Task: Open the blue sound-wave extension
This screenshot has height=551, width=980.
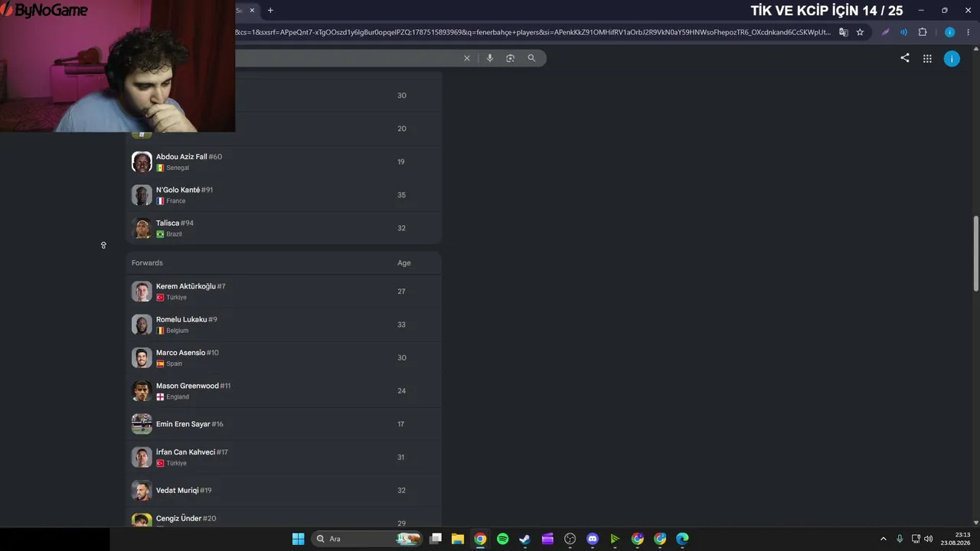Action: coord(904,32)
